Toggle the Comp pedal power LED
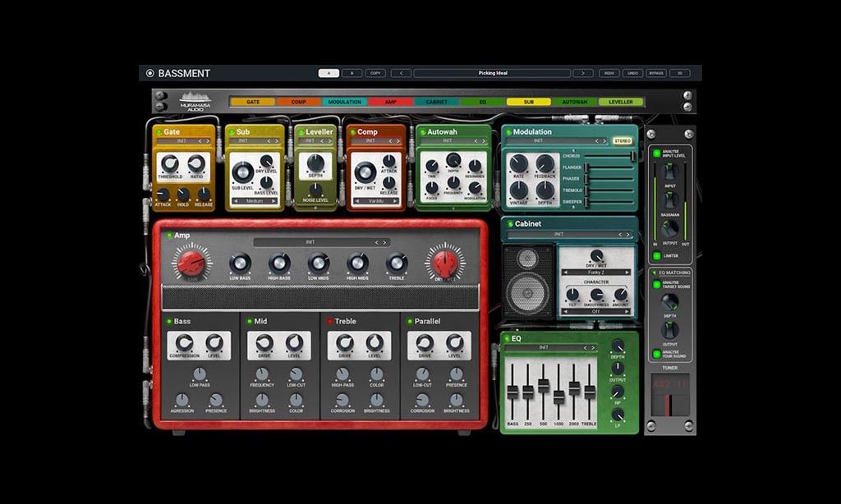This screenshot has height=504, width=841. pyautogui.click(x=352, y=132)
